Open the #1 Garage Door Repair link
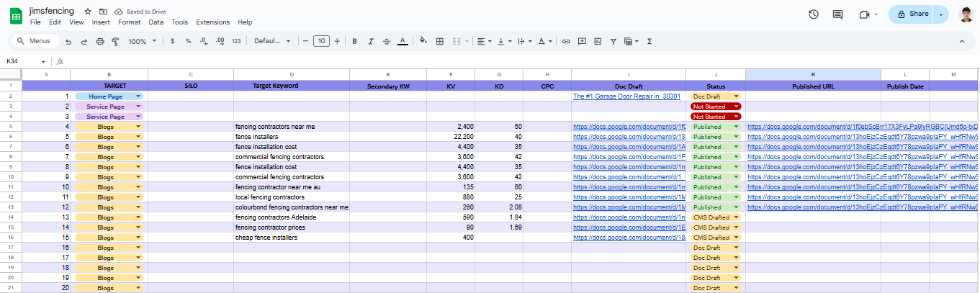This screenshot has width=980, height=293. pyautogui.click(x=626, y=96)
